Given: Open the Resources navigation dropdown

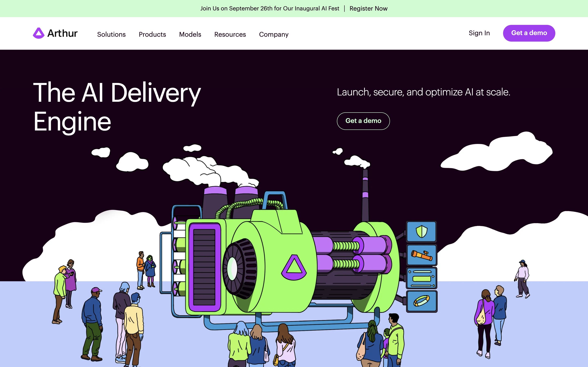Looking at the screenshot, I should (230, 34).
